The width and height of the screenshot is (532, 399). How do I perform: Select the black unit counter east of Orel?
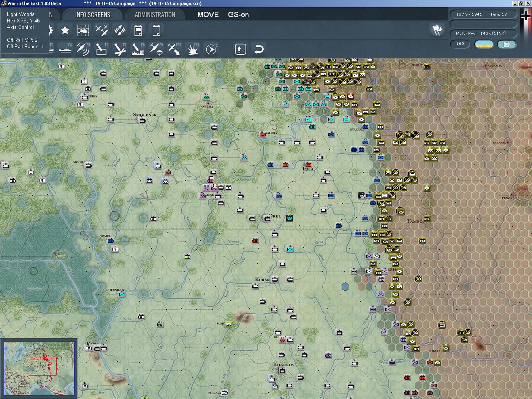point(290,218)
